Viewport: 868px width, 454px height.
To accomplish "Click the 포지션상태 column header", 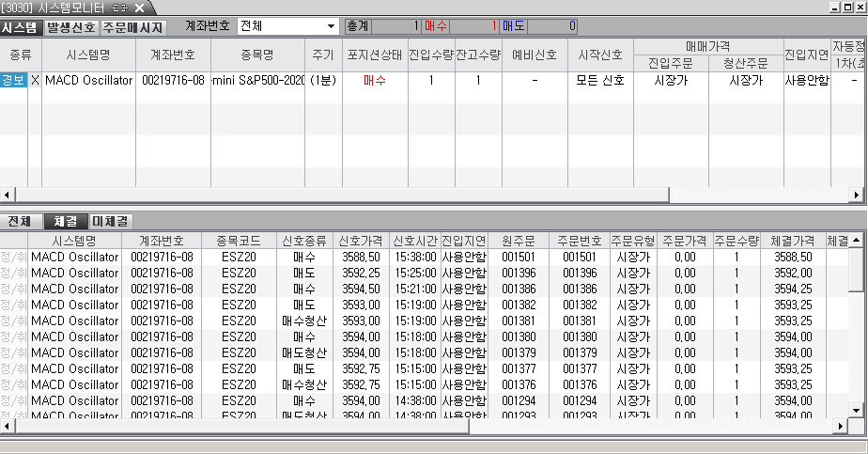I will pyautogui.click(x=374, y=55).
